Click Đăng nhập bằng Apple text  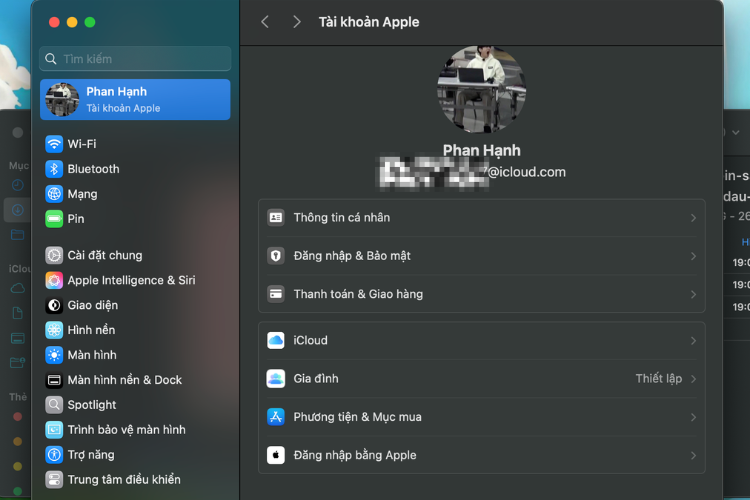point(355,456)
